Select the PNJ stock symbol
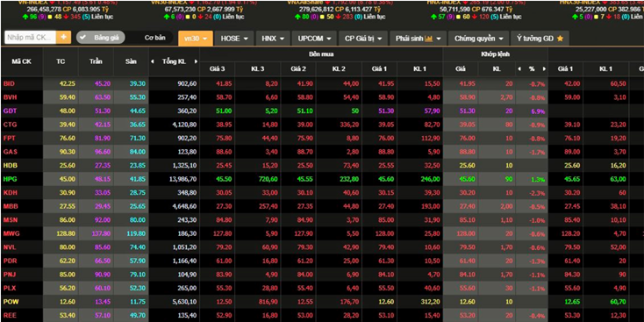Viewport: 644px width, 322px height. point(10,275)
